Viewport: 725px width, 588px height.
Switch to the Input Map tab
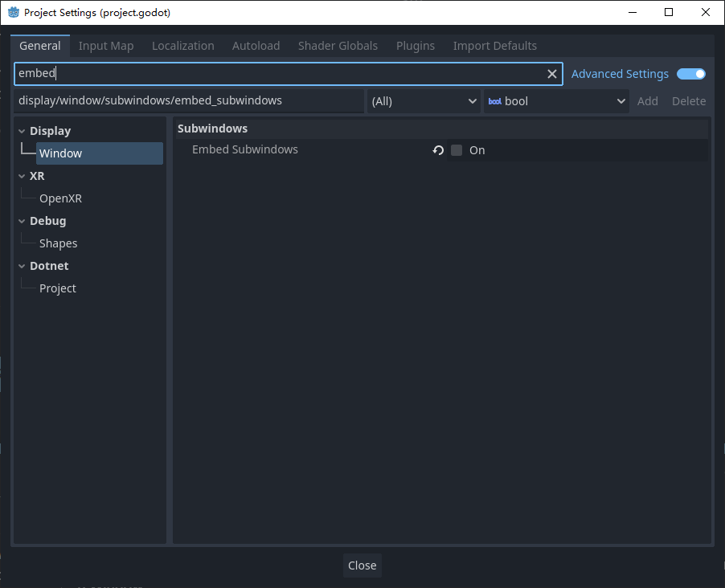[105, 46]
